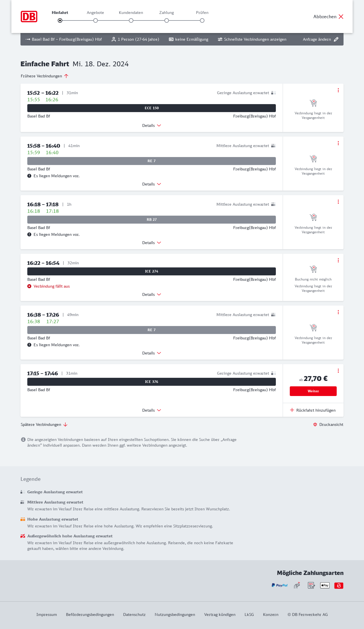Click Rückfahrt hinzufügen link
The width and height of the screenshot is (364, 629).
[313, 410]
